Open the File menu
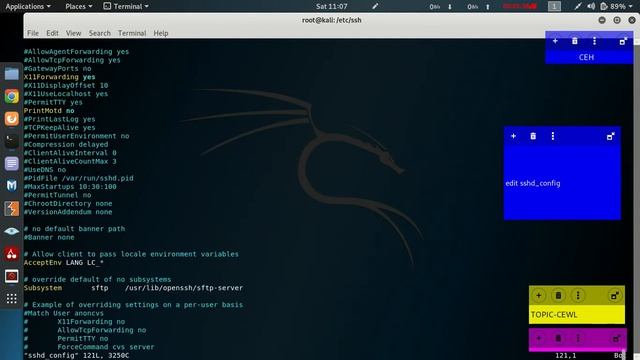The width and height of the screenshot is (640, 360). tap(33, 33)
